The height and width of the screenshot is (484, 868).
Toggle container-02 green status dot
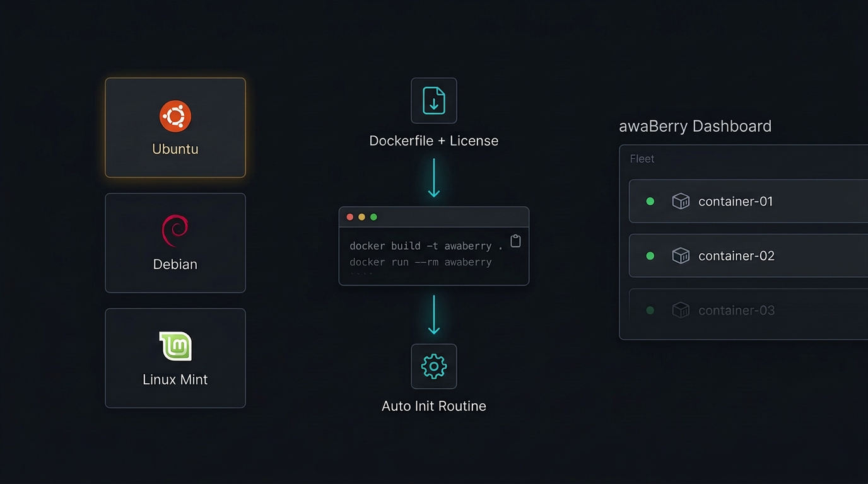[650, 256]
